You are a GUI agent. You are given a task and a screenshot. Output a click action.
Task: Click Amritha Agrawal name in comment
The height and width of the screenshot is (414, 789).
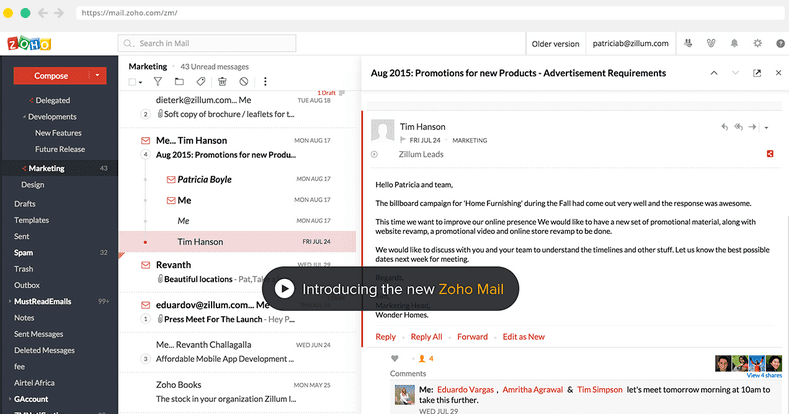tap(532, 389)
